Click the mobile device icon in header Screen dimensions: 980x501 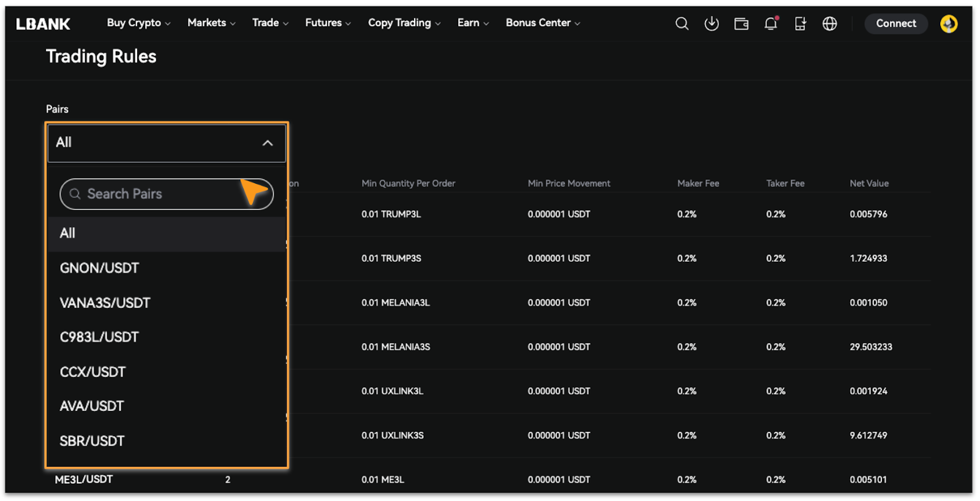[800, 24]
